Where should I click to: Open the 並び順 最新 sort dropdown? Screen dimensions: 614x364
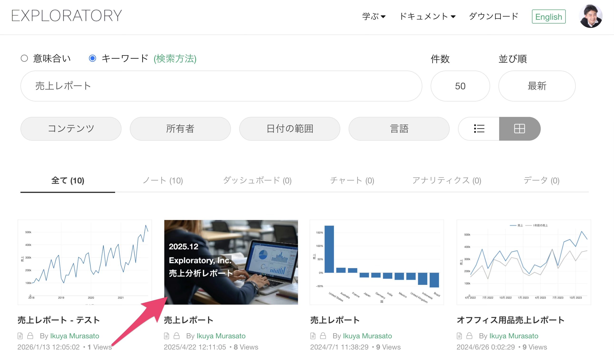[537, 86]
